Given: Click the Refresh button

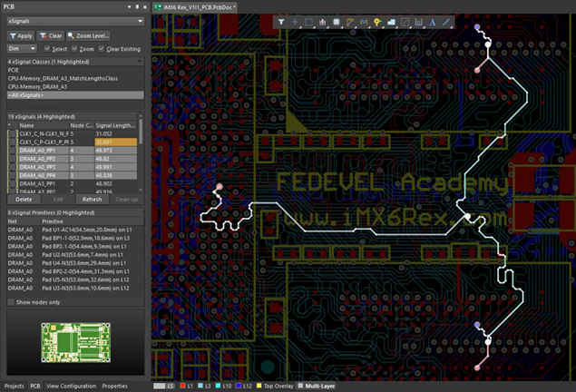Looking at the screenshot, I should click(92, 199).
